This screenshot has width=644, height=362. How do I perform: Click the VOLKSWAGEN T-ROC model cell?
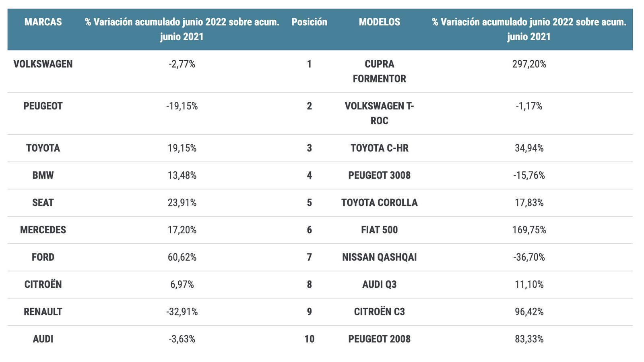coord(380,113)
